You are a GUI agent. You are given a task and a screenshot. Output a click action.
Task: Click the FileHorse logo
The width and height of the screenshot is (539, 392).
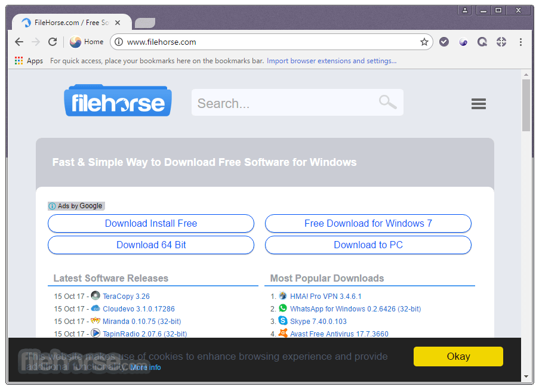click(118, 100)
